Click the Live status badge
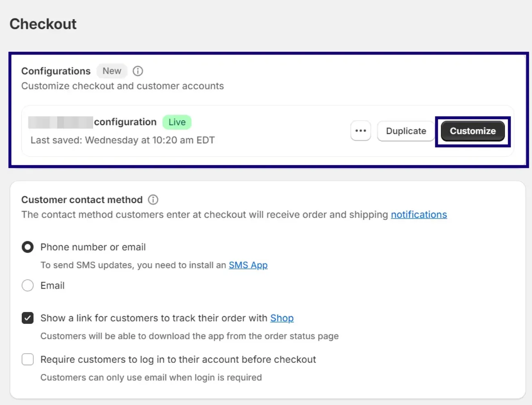The width and height of the screenshot is (532, 405). point(177,122)
